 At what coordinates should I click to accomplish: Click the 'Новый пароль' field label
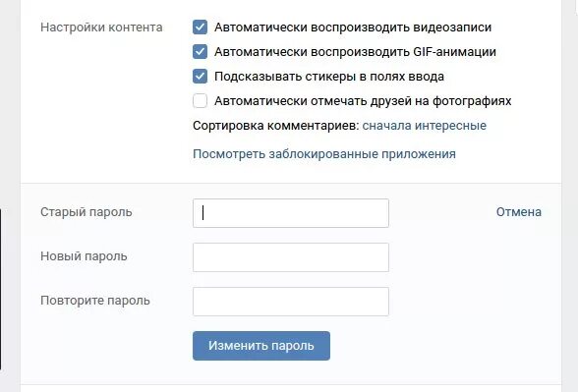click(84, 256)
